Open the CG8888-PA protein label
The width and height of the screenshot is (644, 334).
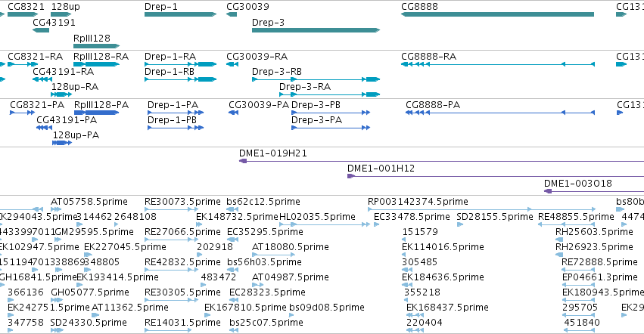[x=433, y=105]
